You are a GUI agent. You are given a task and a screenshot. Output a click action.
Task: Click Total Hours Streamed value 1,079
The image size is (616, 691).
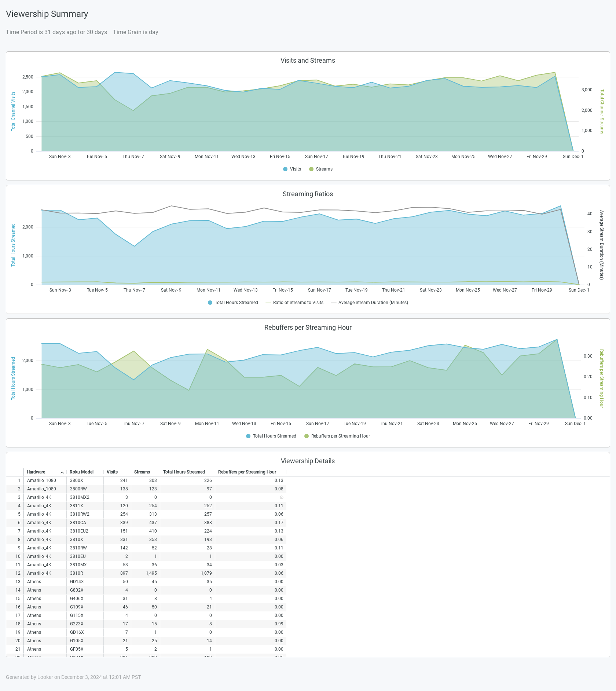pos(206,573)
